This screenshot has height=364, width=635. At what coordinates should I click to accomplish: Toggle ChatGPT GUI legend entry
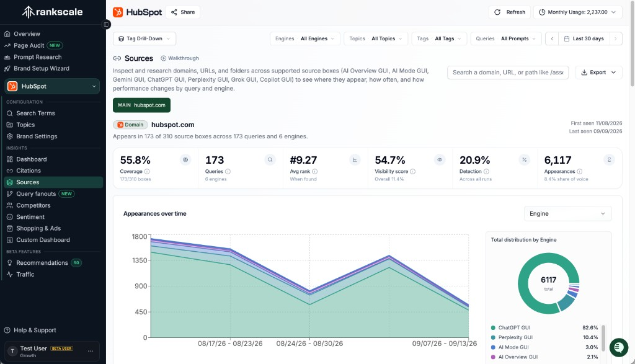click(544, 328)
